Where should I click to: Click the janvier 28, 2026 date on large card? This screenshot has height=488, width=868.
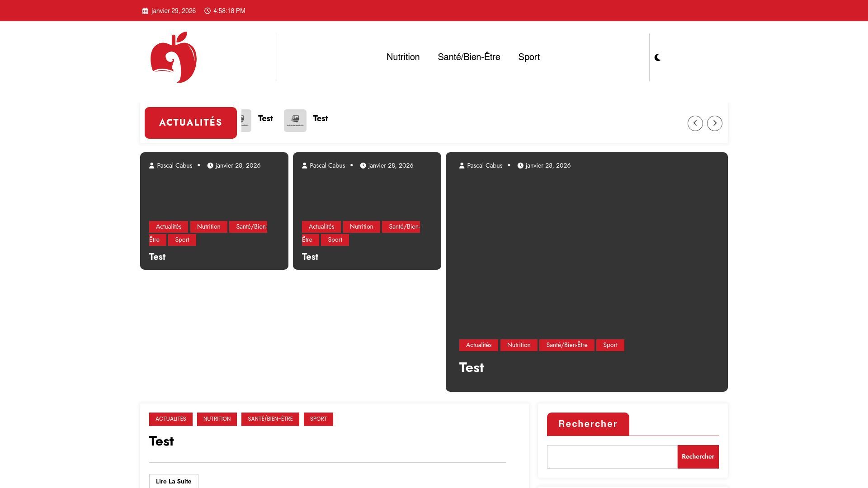pyautogui.click(x=548, y=165)
